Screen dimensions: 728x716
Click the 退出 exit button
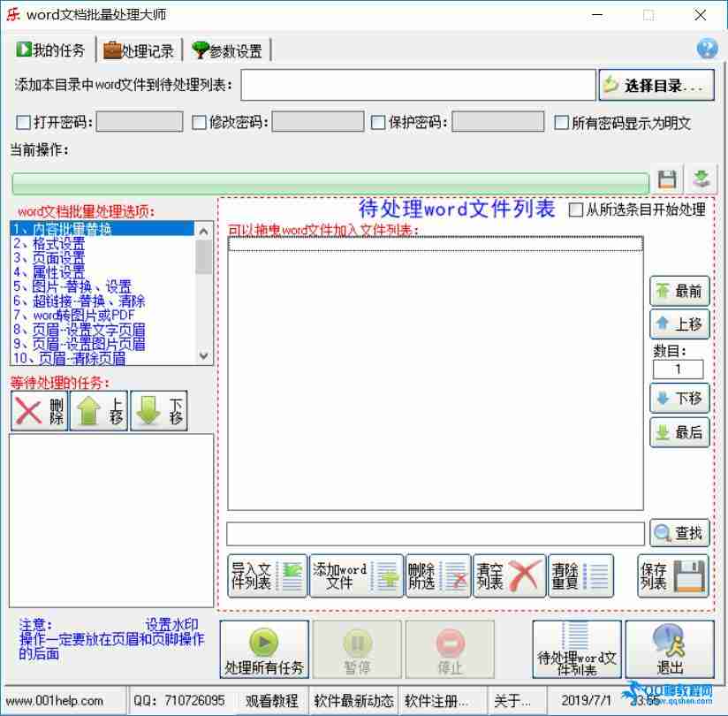click(670, 649)
